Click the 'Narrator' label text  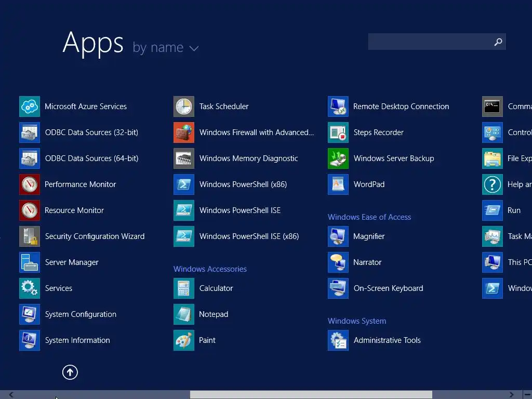point(367,262)
